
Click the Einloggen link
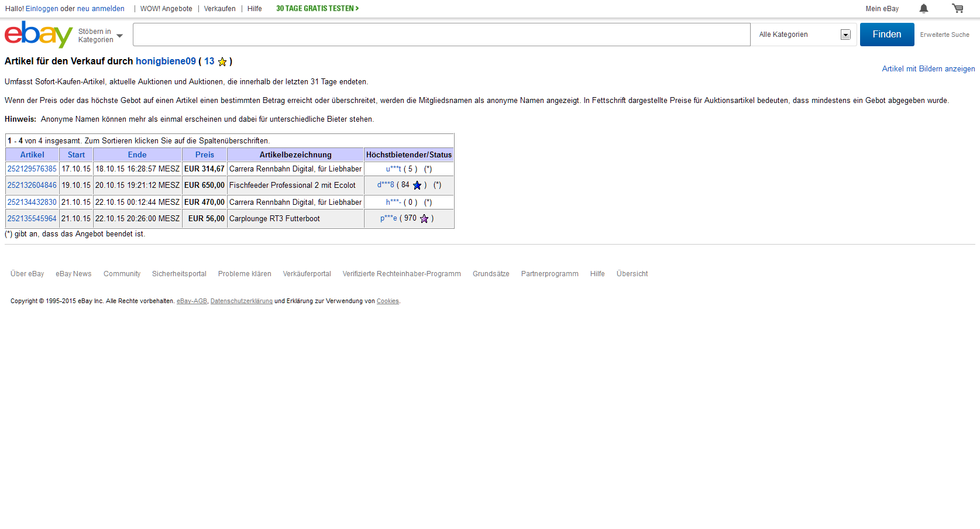pos(42,9)
